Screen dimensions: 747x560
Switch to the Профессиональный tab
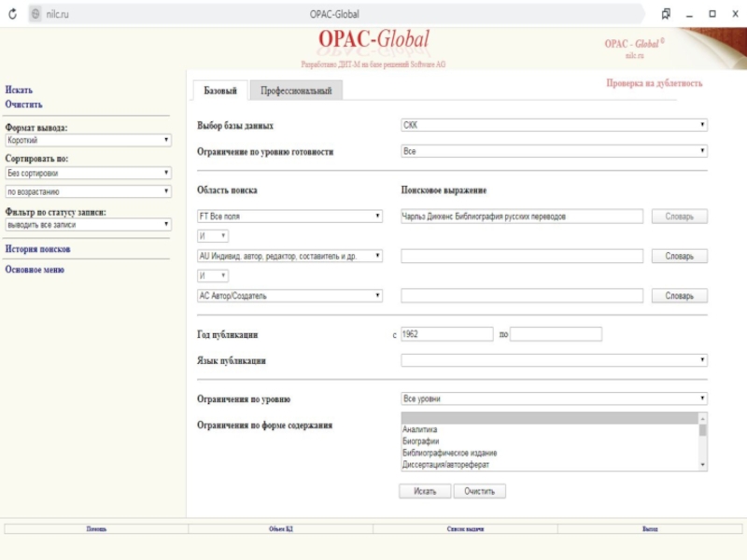[296, 91]
